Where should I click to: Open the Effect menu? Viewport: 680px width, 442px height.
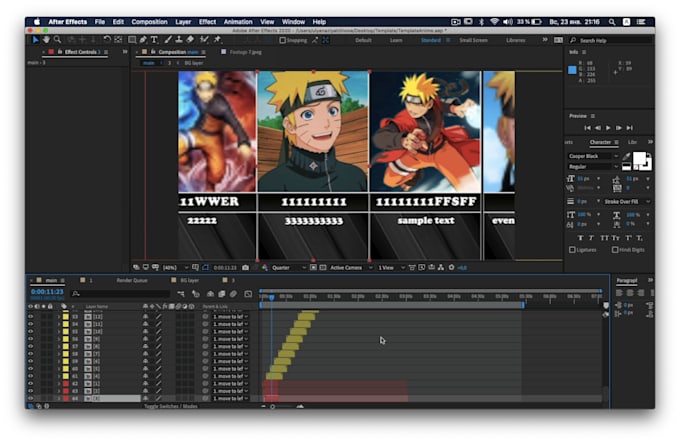[x=207, y=22]
